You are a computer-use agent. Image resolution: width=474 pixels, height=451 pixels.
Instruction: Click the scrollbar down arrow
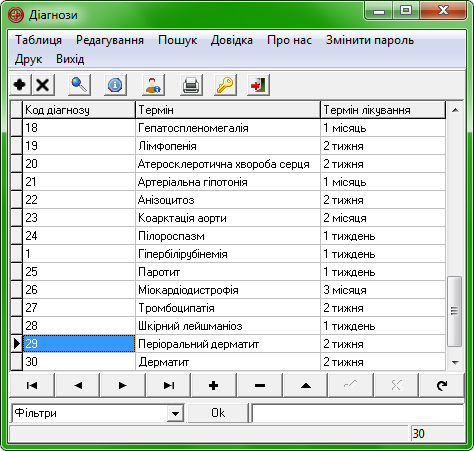click(455, 362)
